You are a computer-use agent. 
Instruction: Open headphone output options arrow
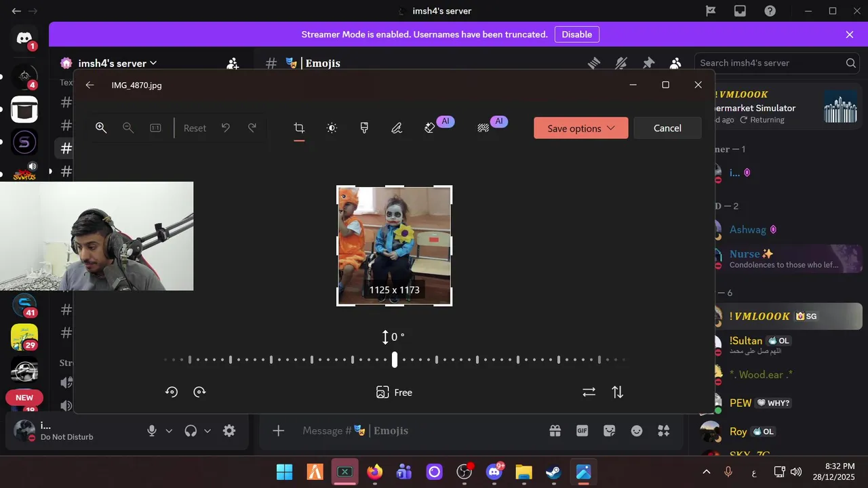tap(208, 430)
